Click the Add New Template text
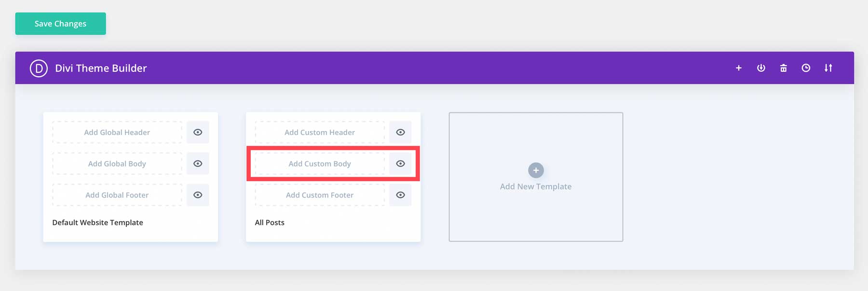Screen dimensions: 868x291 pyautogui.click(x=536, y=186)
